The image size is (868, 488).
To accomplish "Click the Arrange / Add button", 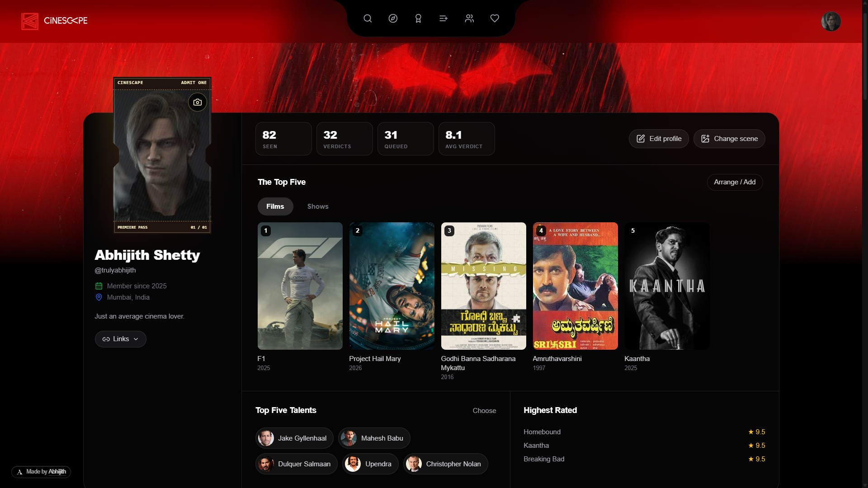I will [x=735, y=182].
